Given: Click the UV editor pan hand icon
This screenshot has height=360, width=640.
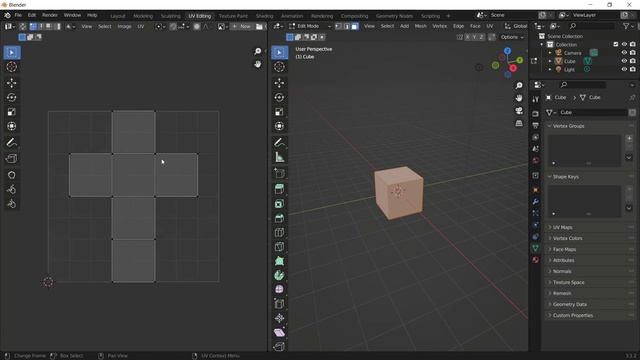Looking at the screenshot, I should 258,64.
